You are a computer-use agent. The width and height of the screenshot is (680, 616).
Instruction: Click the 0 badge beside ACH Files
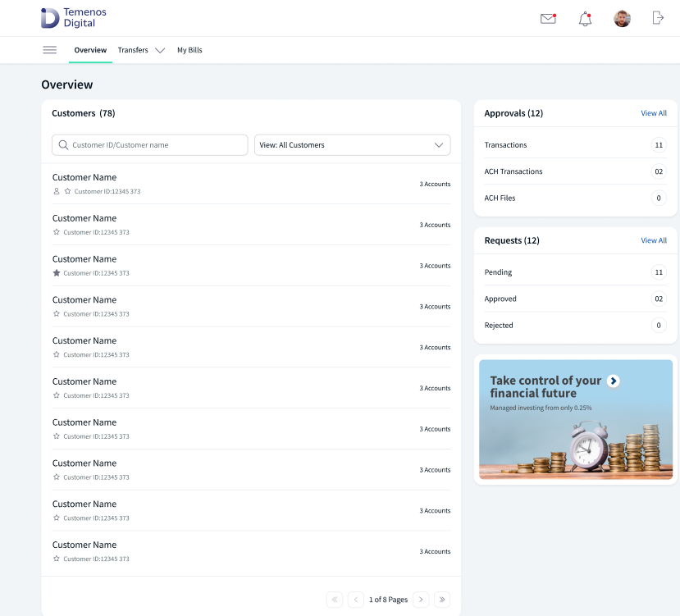pyautogui.click(x=659, y=198)
